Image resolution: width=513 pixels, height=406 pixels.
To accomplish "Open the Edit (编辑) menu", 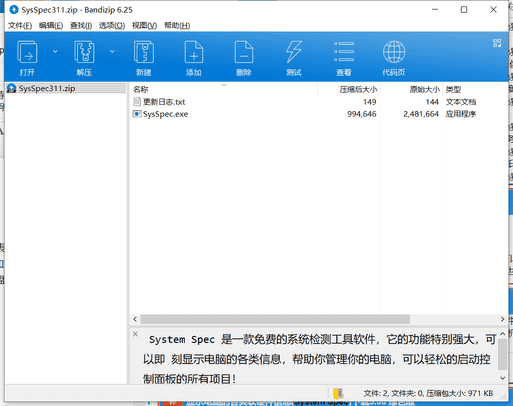I will click(x=51, y=26).
